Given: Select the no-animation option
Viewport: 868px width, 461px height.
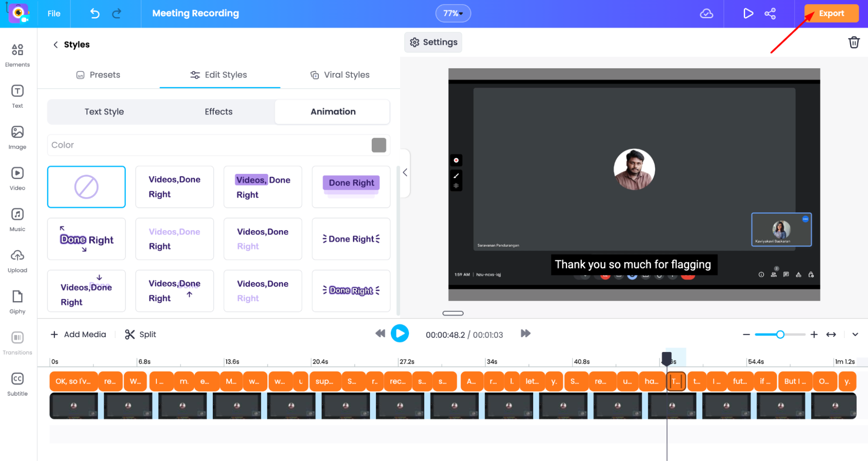Looking at the screenshot, I should pyautogui.click(x=86, y=187).
